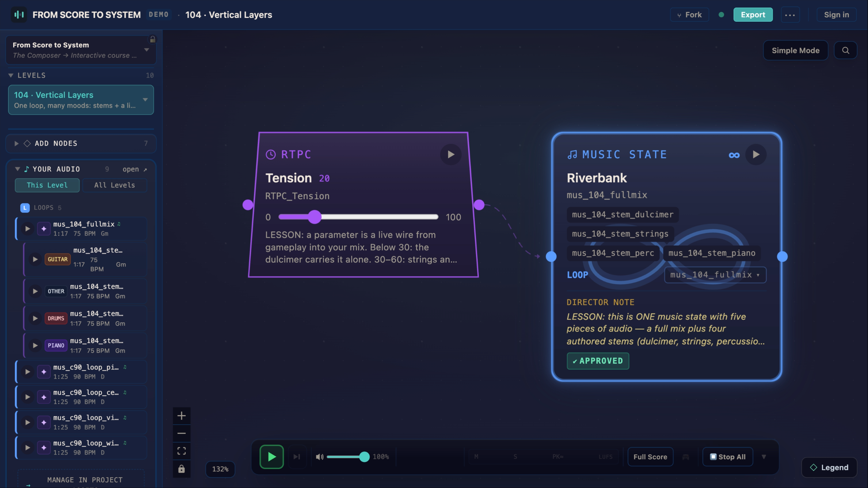Image resolution: width=868 pixels, height=488 pixels.
Task: Open the Legend panel
Action: 829,468
